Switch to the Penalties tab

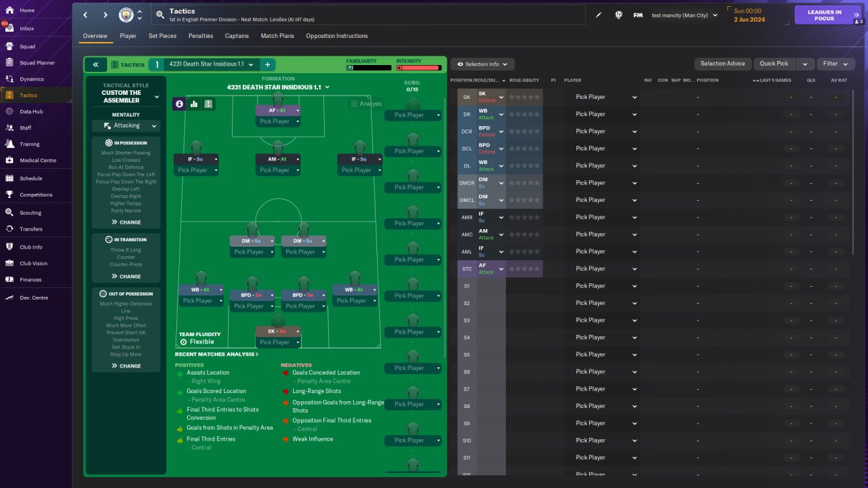[x=201, y=36]
